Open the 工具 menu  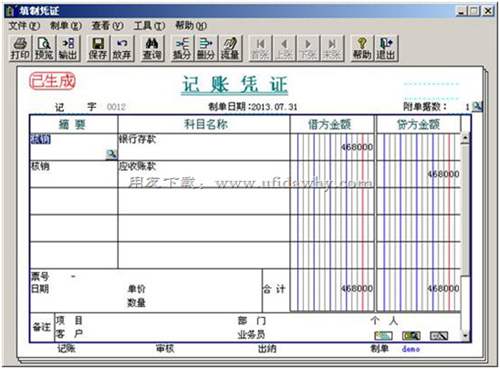pyautogui.click(x=149, y=26)
